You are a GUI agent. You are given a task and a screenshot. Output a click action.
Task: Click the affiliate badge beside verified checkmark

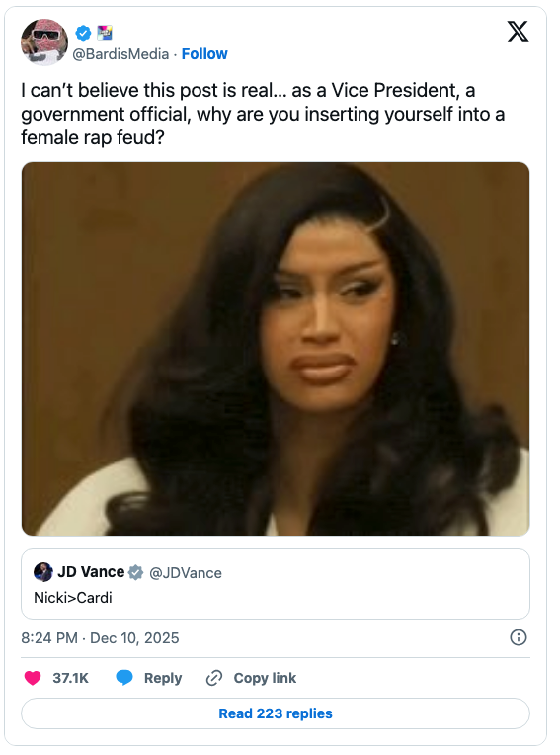point(105,33)
